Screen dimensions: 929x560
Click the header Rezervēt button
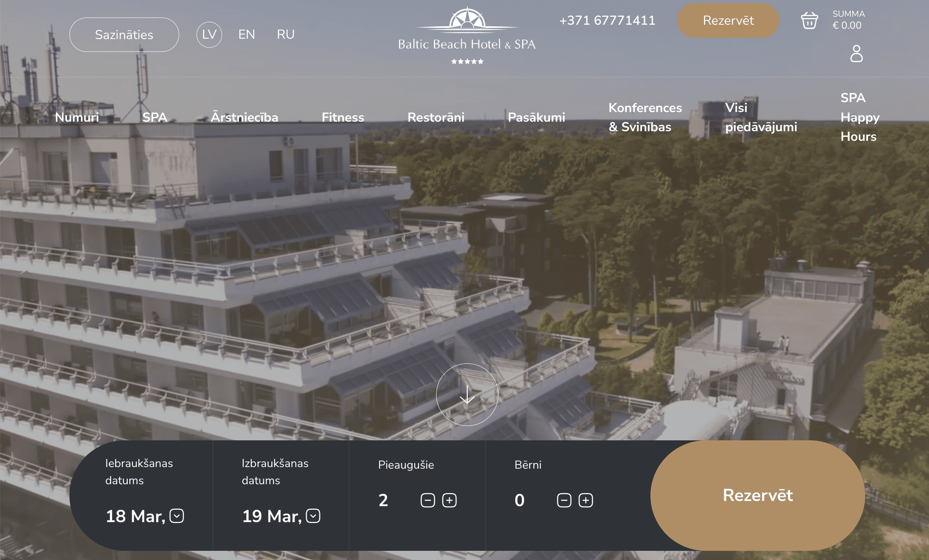point(728,21)
